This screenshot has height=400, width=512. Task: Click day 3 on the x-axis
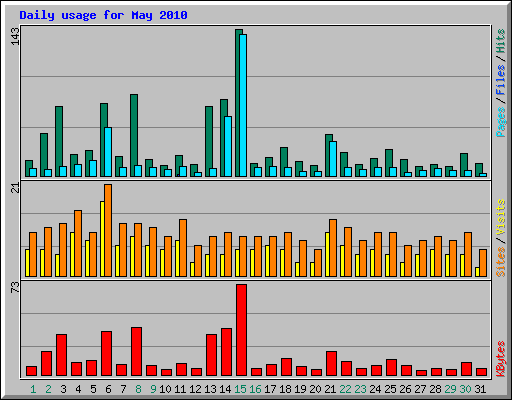[63, 389]
